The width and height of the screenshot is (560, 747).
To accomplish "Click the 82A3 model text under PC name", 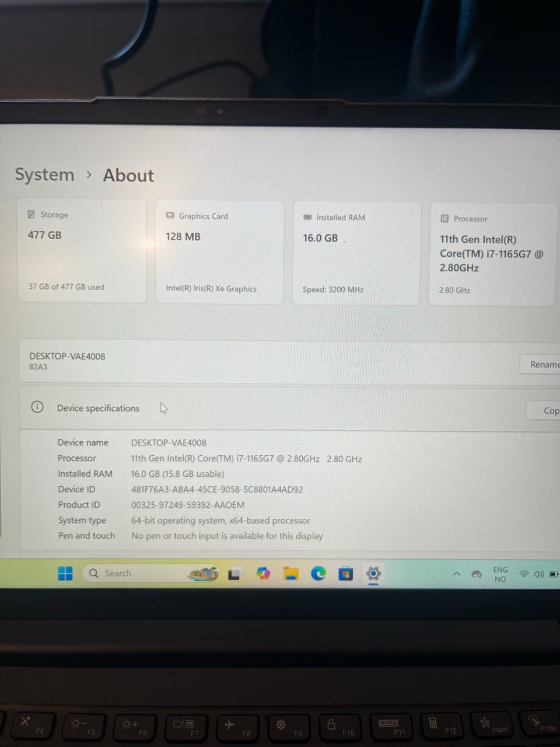I will [x=38, y=367].
